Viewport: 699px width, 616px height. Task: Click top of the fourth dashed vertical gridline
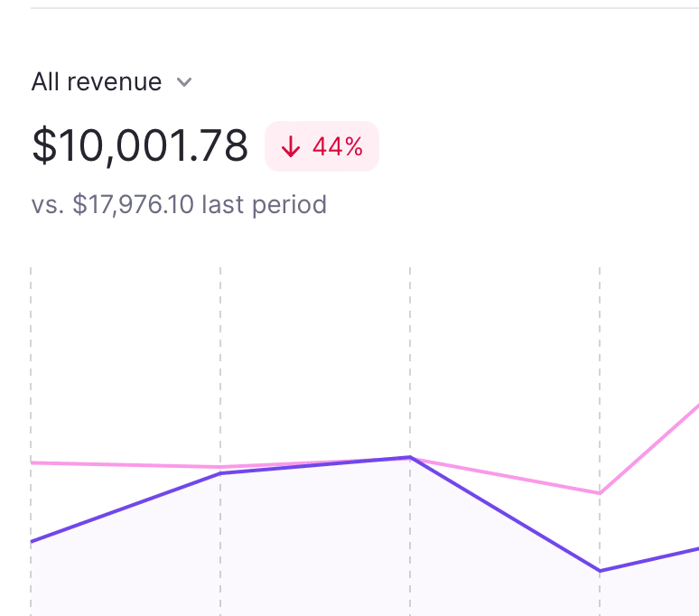(600, 271)
